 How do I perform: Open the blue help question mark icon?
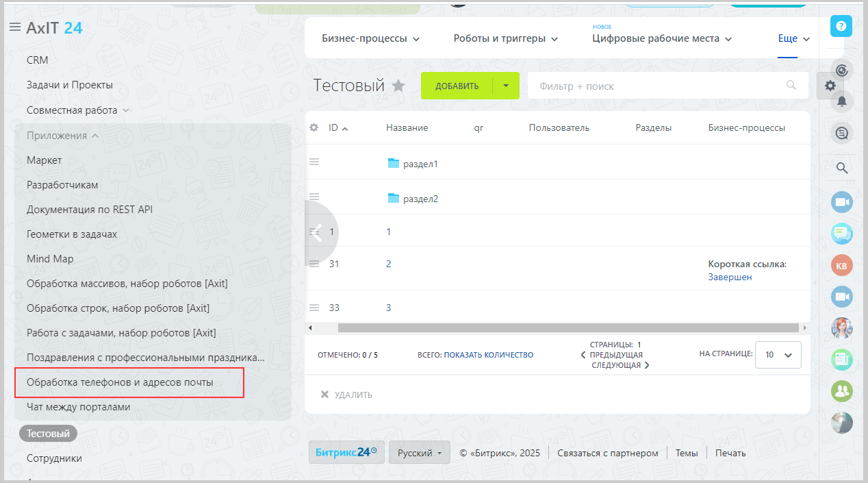click(841, 26)
